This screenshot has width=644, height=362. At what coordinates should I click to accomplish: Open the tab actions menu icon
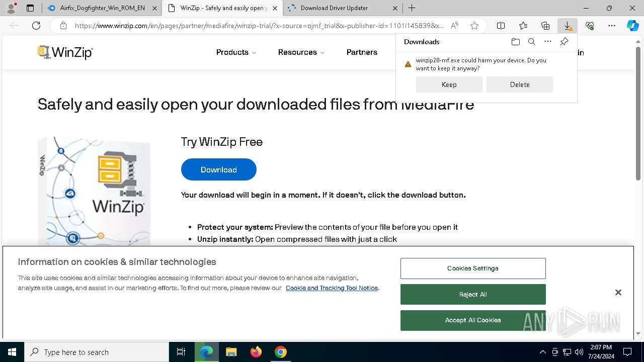[x=30, y=8]
